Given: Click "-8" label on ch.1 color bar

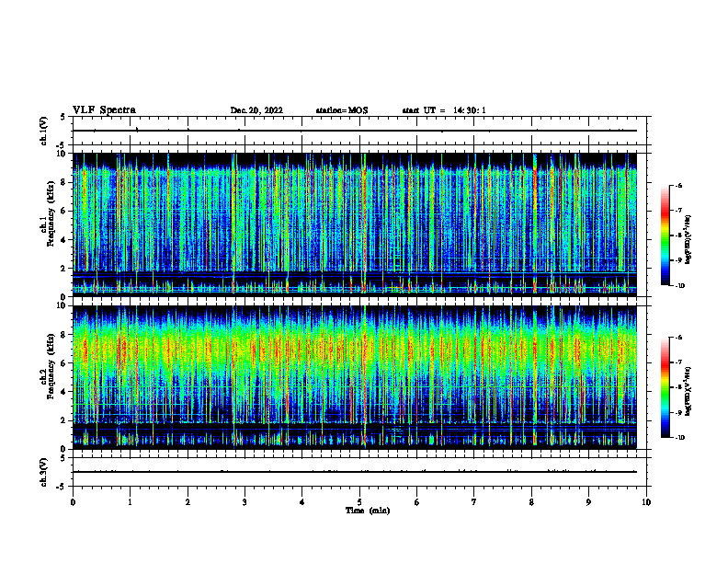Looking at the screenshot, I should coord(678,236).
